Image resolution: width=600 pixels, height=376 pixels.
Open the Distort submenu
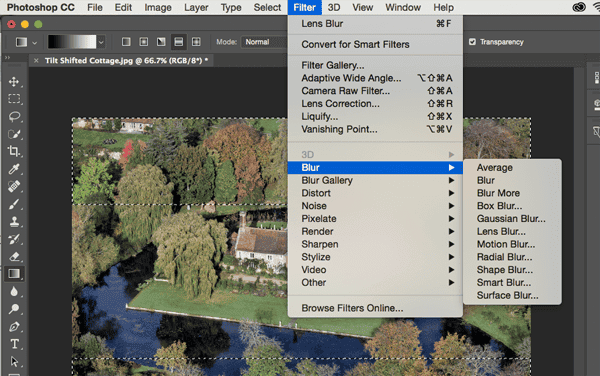[375, 193]
